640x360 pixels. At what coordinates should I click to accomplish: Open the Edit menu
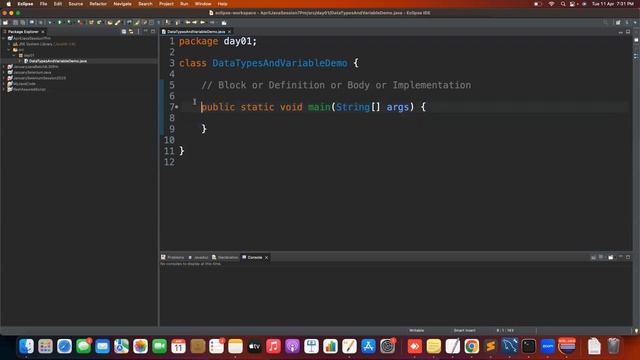(58, 4)
